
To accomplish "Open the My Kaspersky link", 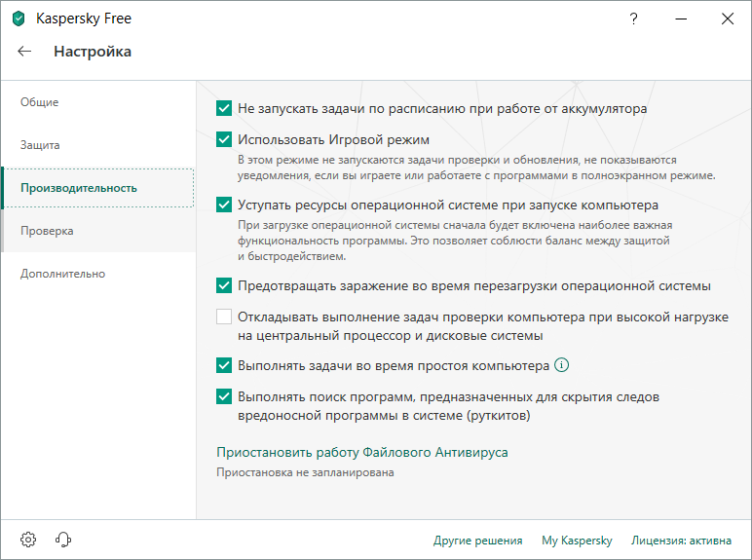I will click(577, 541).
